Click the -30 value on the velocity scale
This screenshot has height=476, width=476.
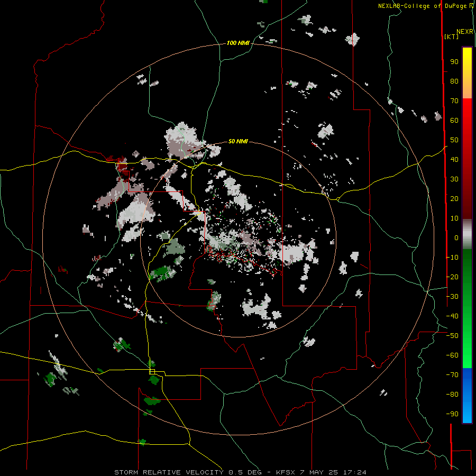(452, 297)
